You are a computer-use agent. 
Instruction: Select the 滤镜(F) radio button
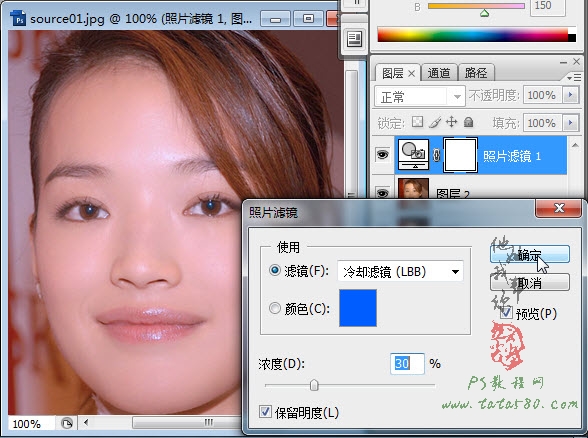[275, 270]
